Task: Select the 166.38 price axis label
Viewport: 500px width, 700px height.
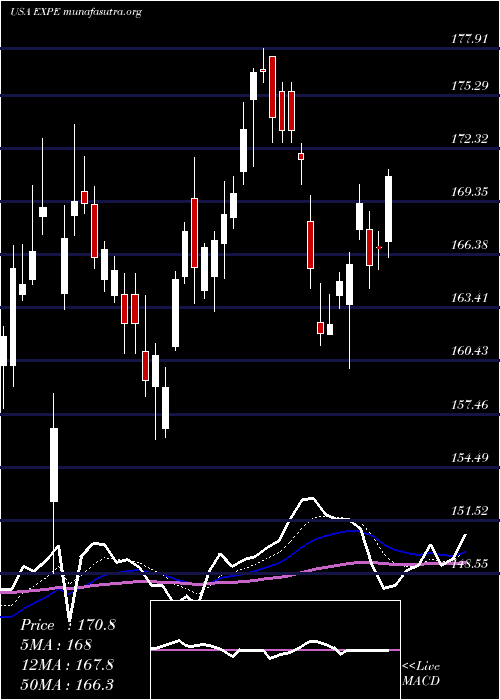Action: click(468, 245)
